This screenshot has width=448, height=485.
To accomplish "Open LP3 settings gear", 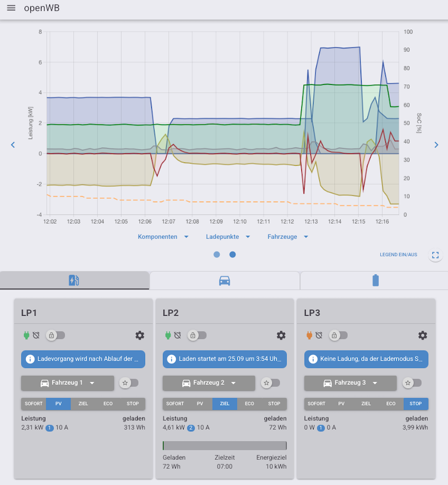I will coord(423,335).
